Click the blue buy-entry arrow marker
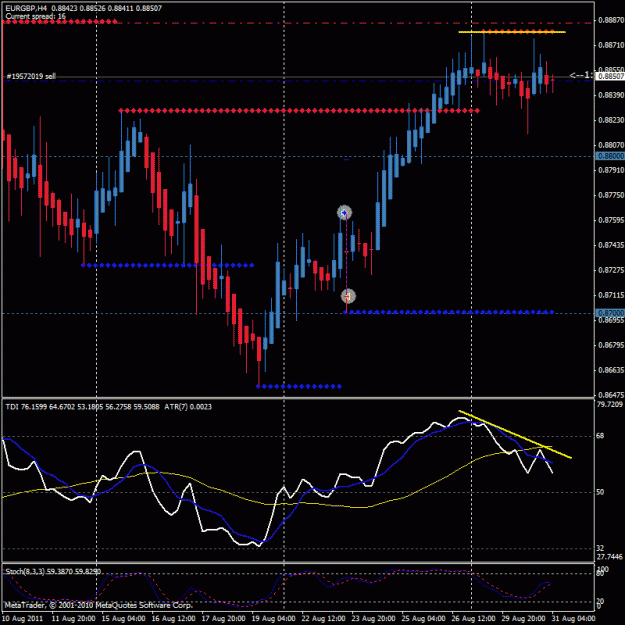 point(344,213)
